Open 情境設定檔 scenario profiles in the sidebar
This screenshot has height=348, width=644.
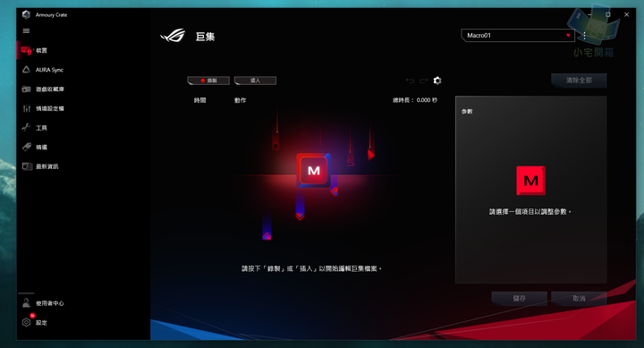pos(49,108)
